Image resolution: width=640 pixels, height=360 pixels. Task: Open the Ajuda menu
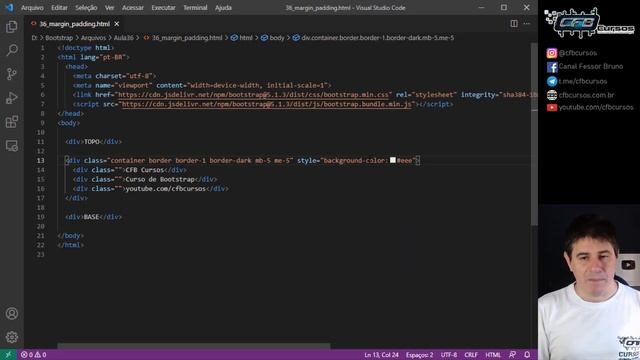pyautogui.click(x=223, y=8)
